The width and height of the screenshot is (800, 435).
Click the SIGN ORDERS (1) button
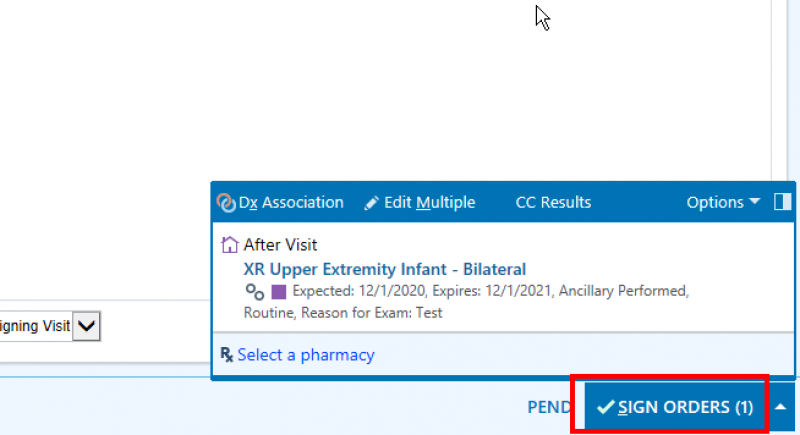coord(675,407)
